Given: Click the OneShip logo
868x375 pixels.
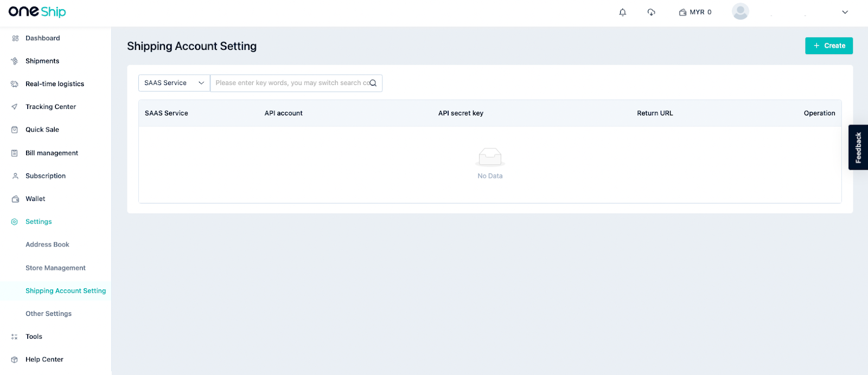Looking at the screenshot, I should (x=37, y=12).
